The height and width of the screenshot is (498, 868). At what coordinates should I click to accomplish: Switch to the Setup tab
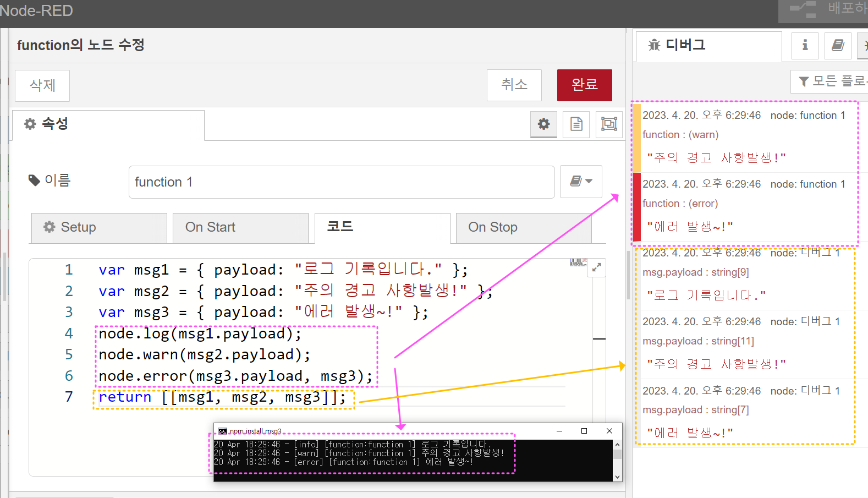pyautogui.click(x=99, y=228)
